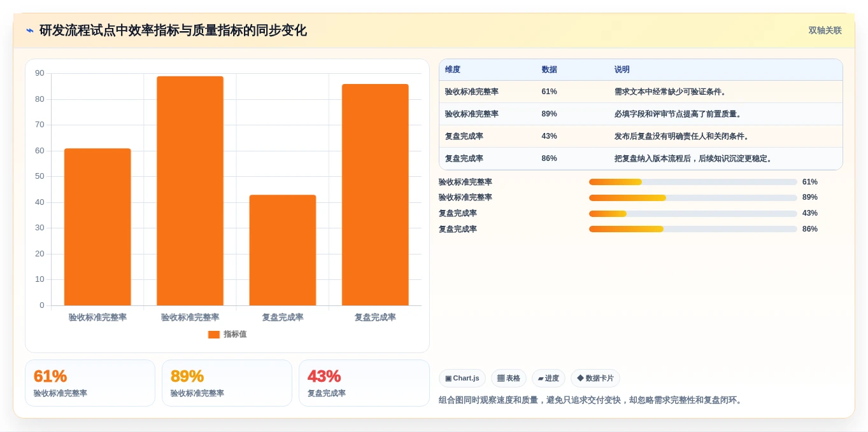The image size is (868, 432).
Task: Click the x-axis label under the 43% bar
Action: click(283, 317)
